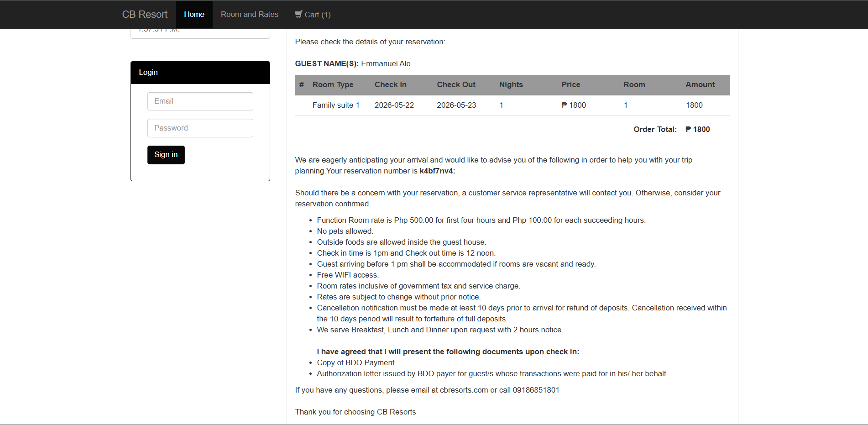Click the shopping cart icon in navbar
The image size is (868, 425).
pos(298,14)
